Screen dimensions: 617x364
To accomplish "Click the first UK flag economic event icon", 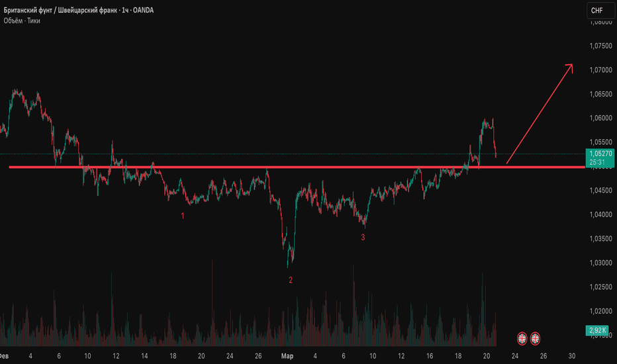I will [x=522, y=338].
